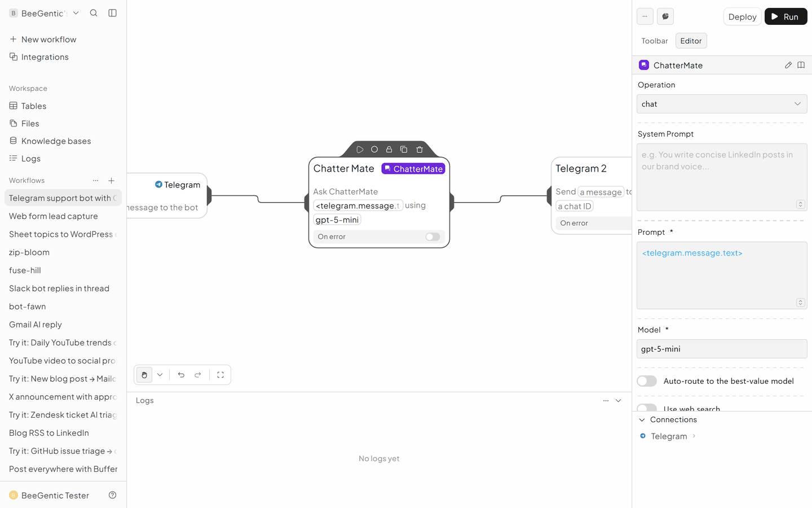Viewport: 812px width, 508px height.
Task: Open the zip-bloom workflow
Action: (x=63, y=252)
